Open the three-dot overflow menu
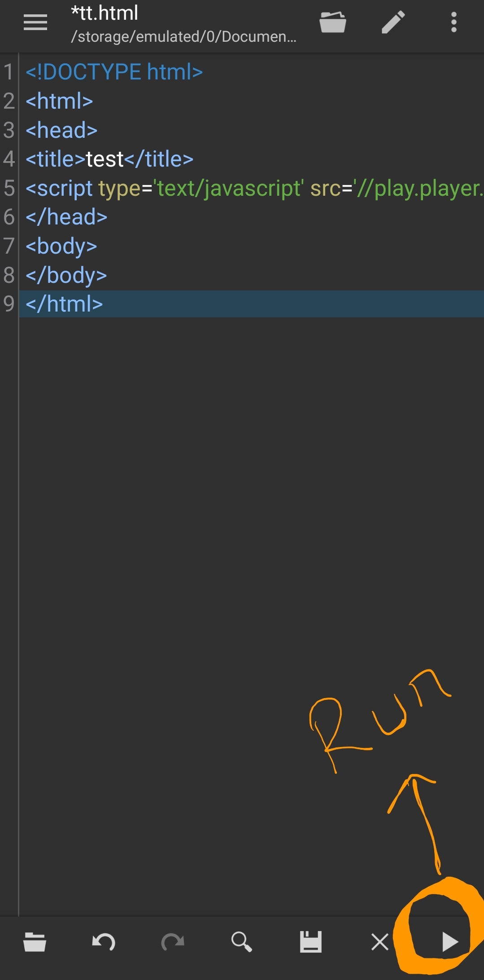The height and width of the screenshot is (980, 484). click(x=454, y=22)
